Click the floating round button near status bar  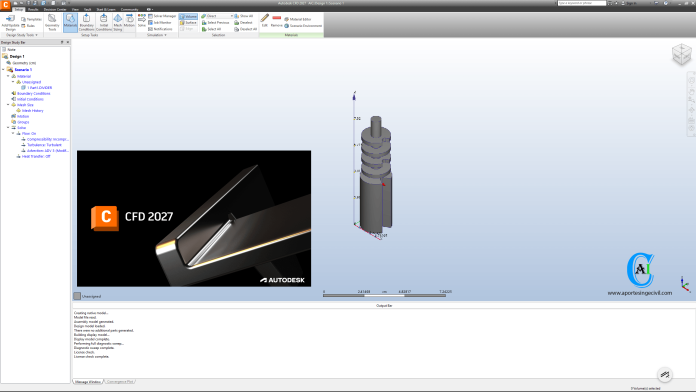click(665, 375)
